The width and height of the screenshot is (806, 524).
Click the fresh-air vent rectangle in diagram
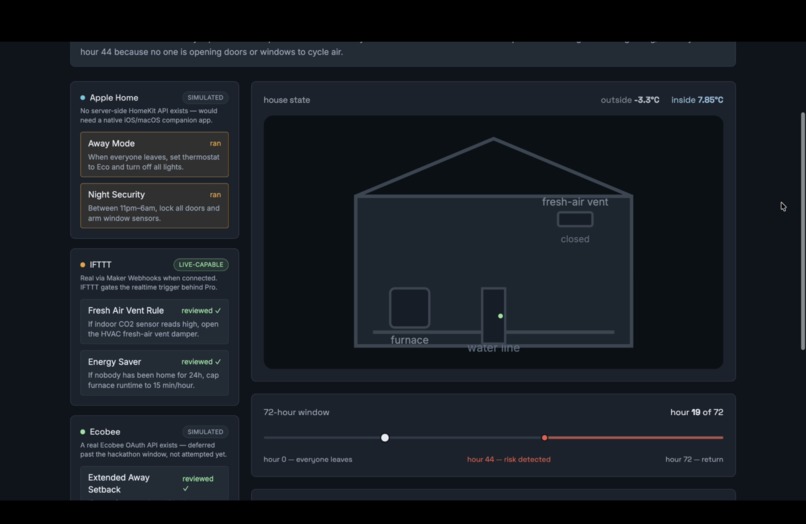(x=575, y=220)
